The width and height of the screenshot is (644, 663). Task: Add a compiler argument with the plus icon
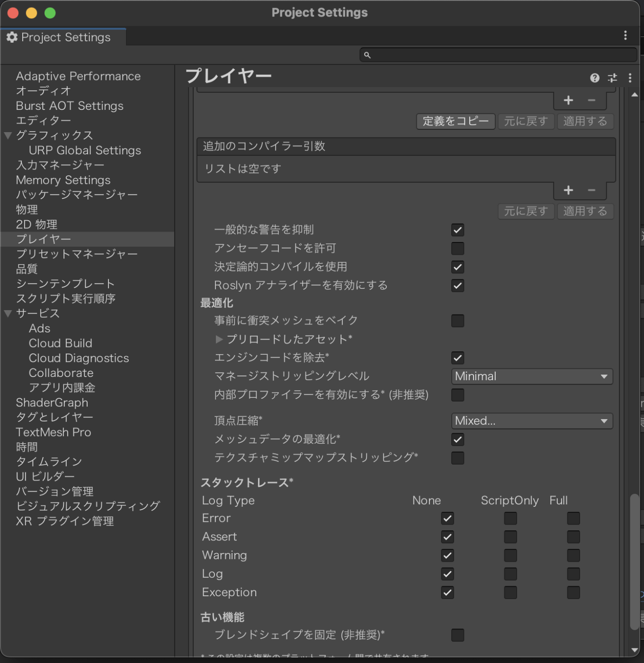568,190
